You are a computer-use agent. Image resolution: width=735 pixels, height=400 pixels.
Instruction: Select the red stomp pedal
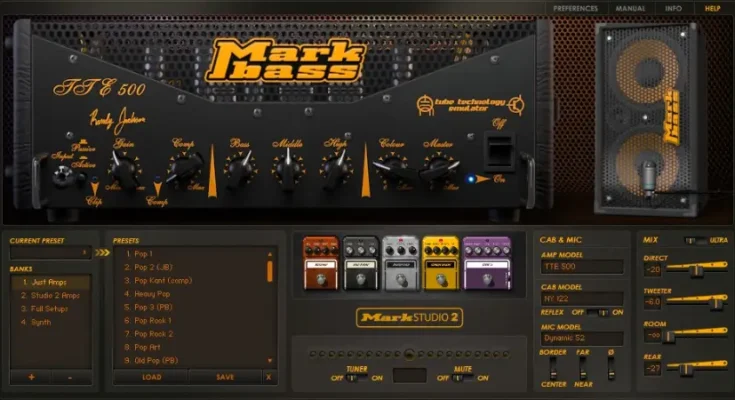pos(321,262)
